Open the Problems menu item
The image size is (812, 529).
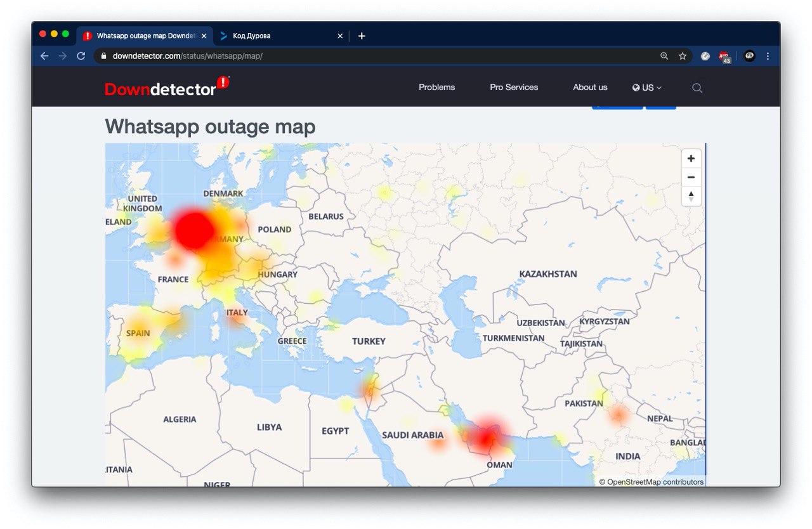pyautogui.click(x=436, y=88)
